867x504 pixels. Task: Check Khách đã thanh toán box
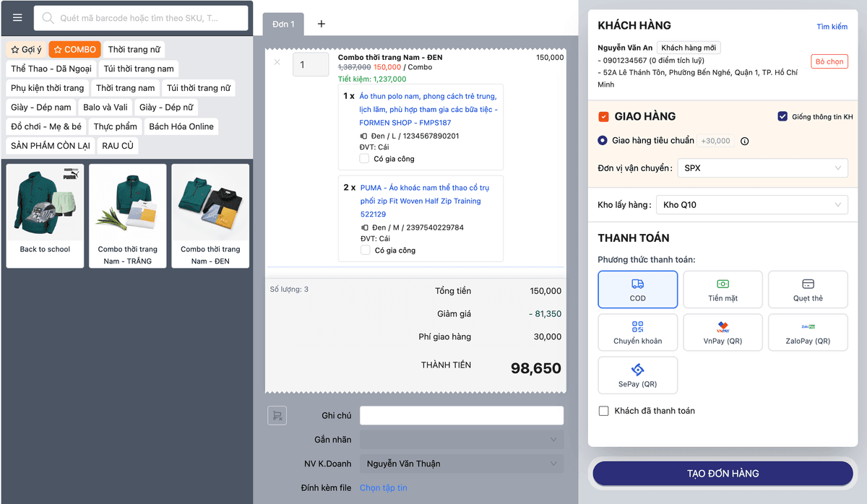(x=604, y=411)
